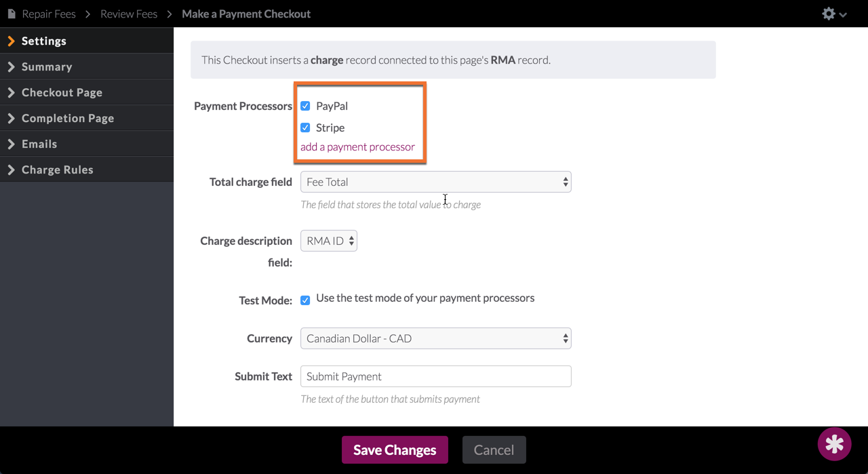Go to Review Fees breadcrumb

point(129,14)
